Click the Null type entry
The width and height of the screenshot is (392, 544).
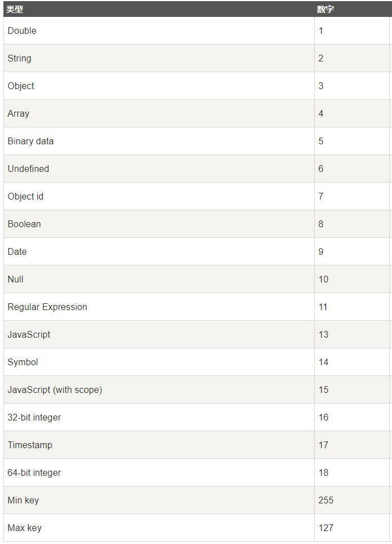(x=16, y=279)
